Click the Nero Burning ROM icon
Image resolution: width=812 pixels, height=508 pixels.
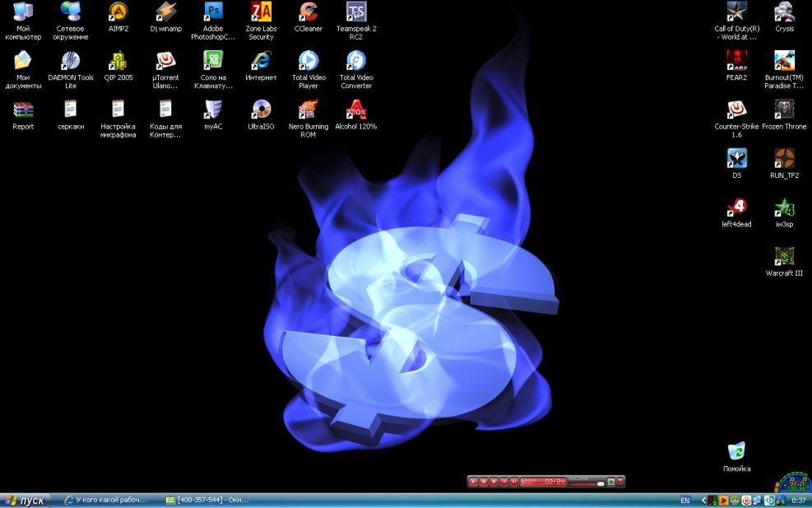tap(309, 110)
